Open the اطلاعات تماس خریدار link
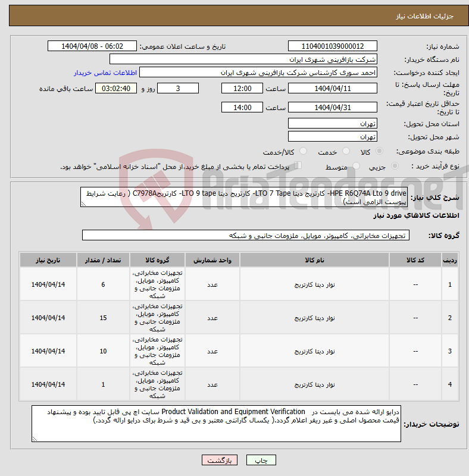 coord(105,73)
